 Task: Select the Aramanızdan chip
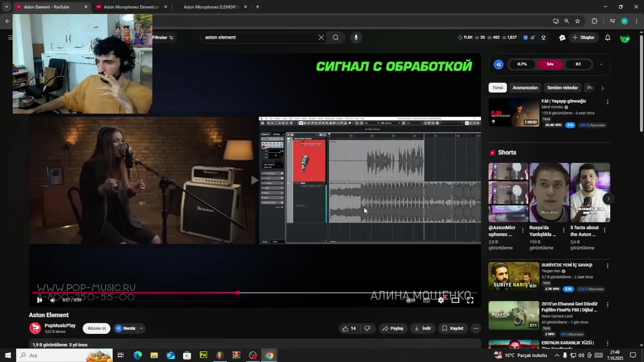pyautogui.click(x=525, y=87)
